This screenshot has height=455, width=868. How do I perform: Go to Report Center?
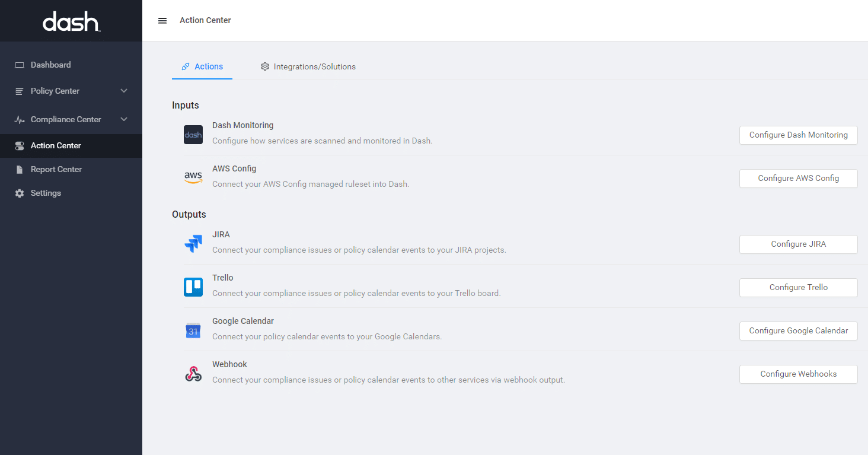click(71, 170)
